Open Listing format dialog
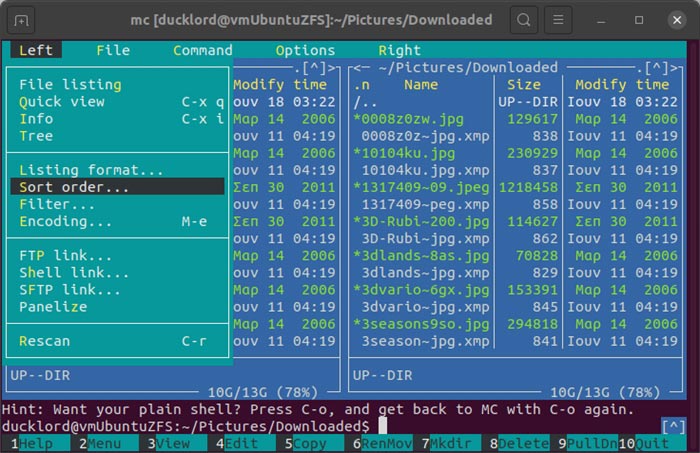The width and height of the screenshot is (700, 453). (117, 170)
